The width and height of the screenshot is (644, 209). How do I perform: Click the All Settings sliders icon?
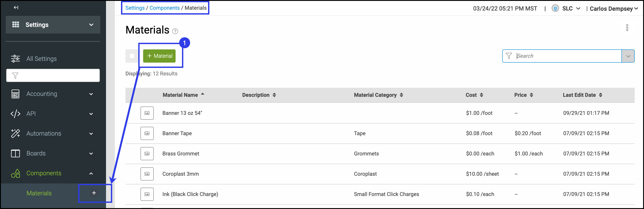click(15, 59)
